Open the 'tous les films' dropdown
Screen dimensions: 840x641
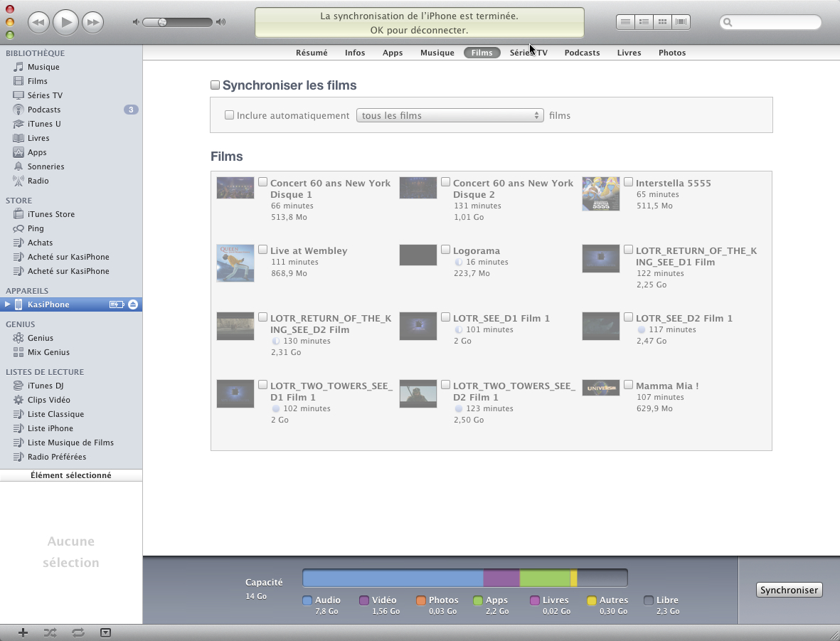tap(450, 115)
